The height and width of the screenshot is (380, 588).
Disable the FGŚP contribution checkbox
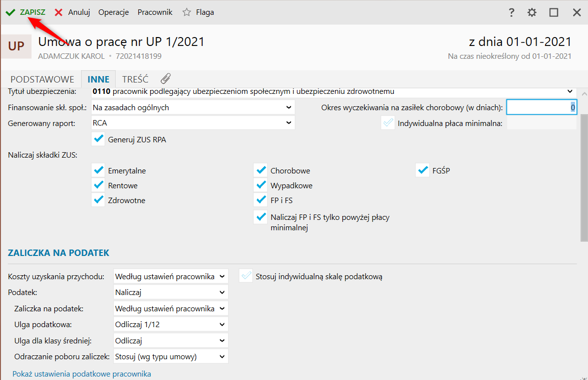pyautogui.click(x=422, y=170)
